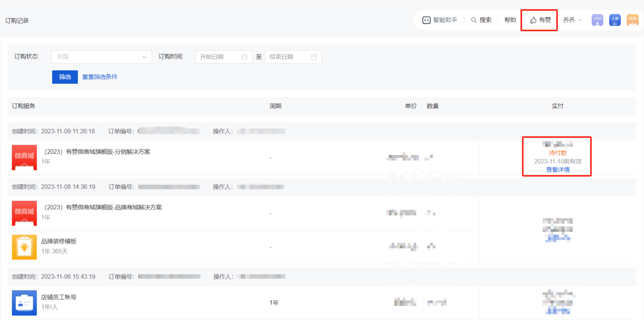Open the 开始日期 date picker

[224, 57]
